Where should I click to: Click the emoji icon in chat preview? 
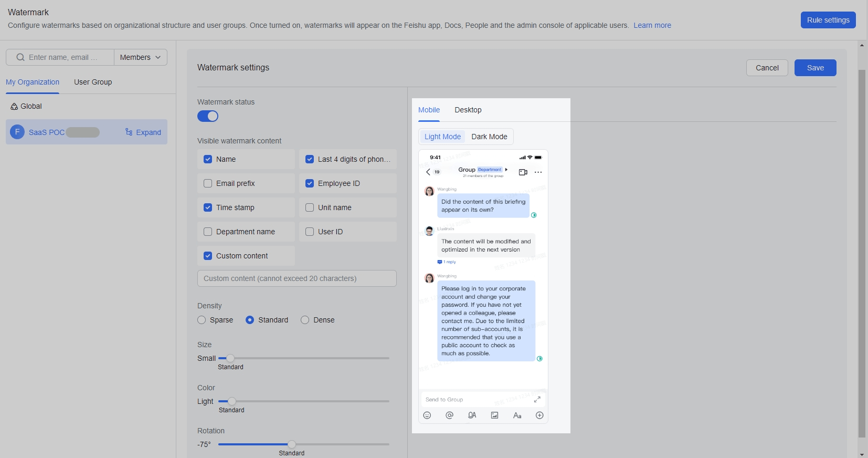tap(427, 415)
